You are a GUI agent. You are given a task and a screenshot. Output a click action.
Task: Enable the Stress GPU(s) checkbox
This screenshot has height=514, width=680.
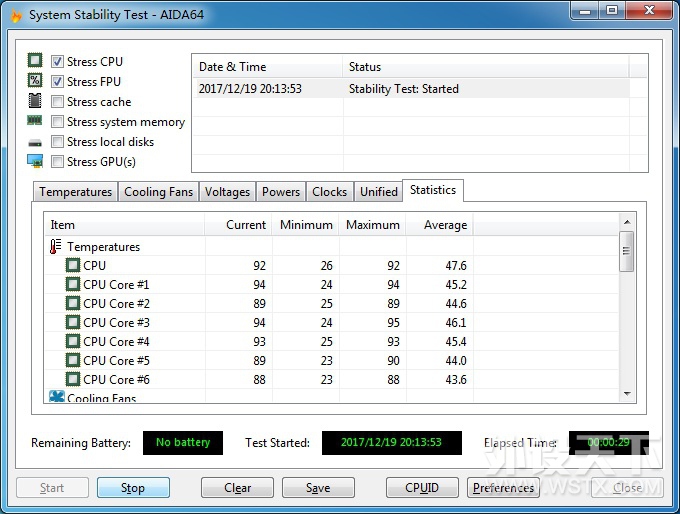(x=57, y=161)
